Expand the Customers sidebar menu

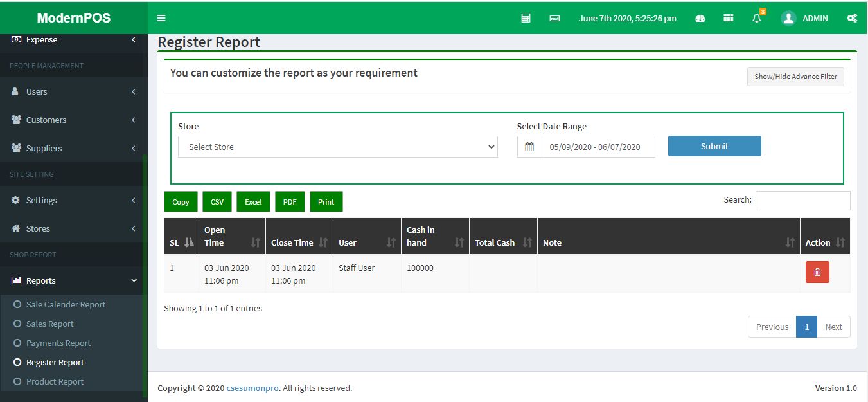click(x=74, y=120)
